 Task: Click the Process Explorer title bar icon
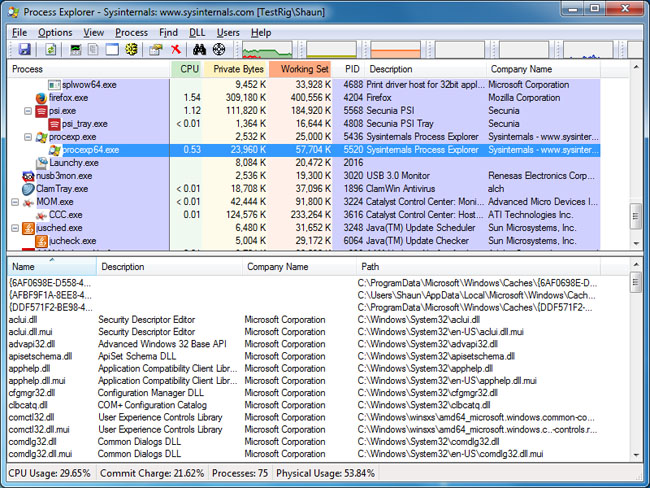[x=13, y=12]
